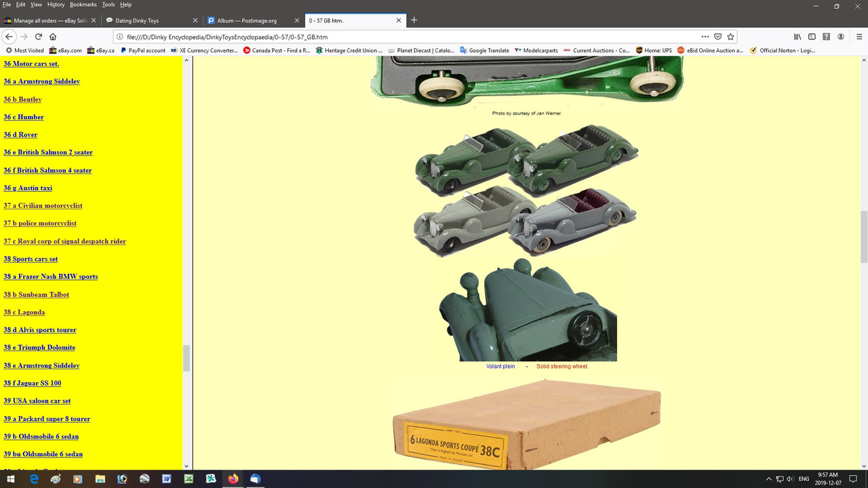Open the eBay.com bookmark
Screen dimensions: 868x488
point(65,50)
